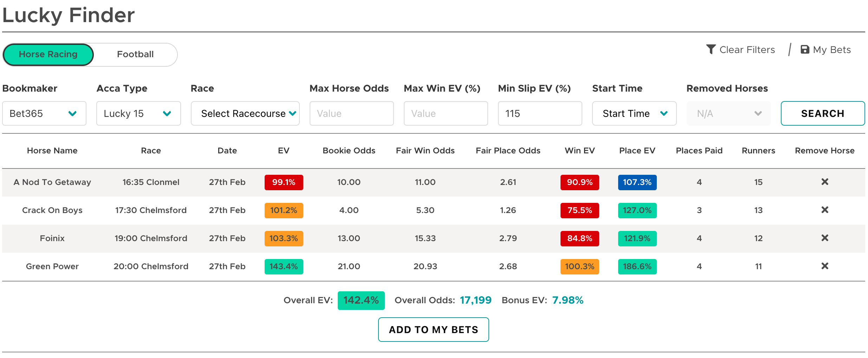The width and height of the screenshot is (868, 358).
Task: Click the 20:00 Chelmsford race cell
Action: 151,266
